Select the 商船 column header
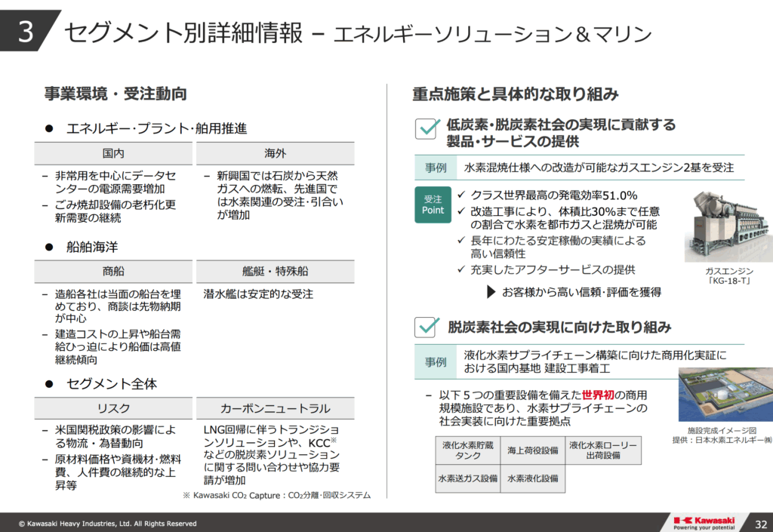 coord(113,272)
